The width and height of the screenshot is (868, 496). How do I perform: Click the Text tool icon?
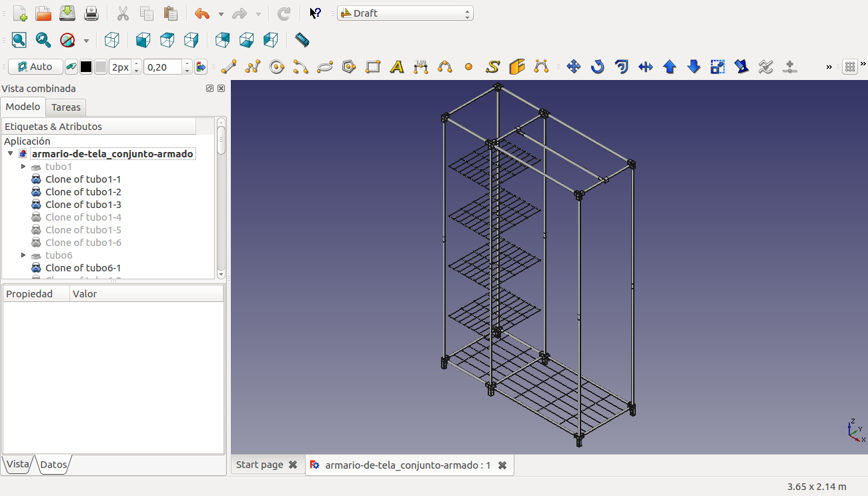pyautogui.click(x=397, y=67)
